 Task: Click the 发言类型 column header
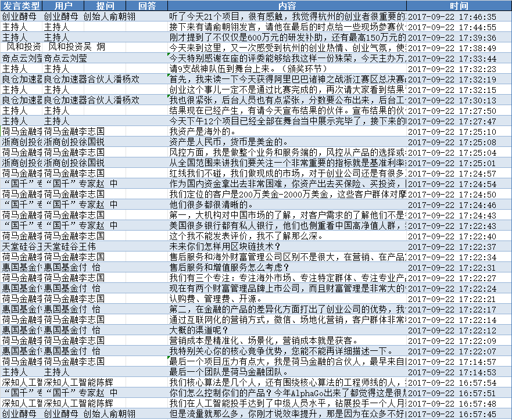tap(21, 6)
